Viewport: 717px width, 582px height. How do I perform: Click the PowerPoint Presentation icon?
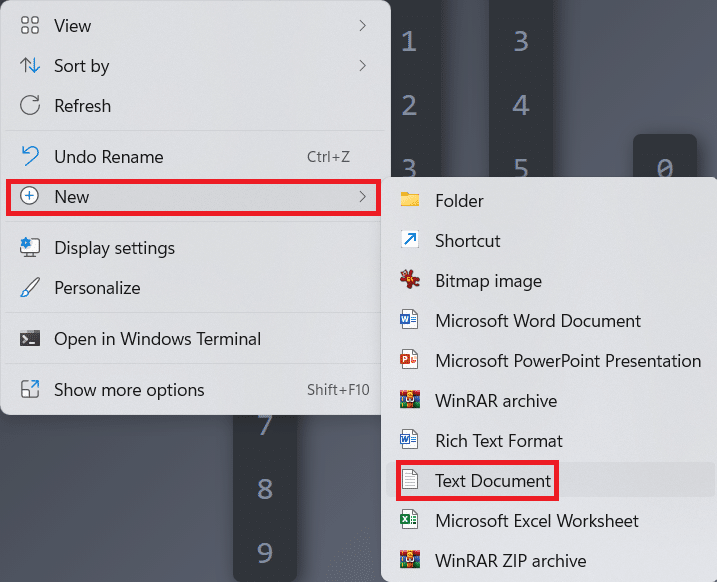tap(409, 360)
